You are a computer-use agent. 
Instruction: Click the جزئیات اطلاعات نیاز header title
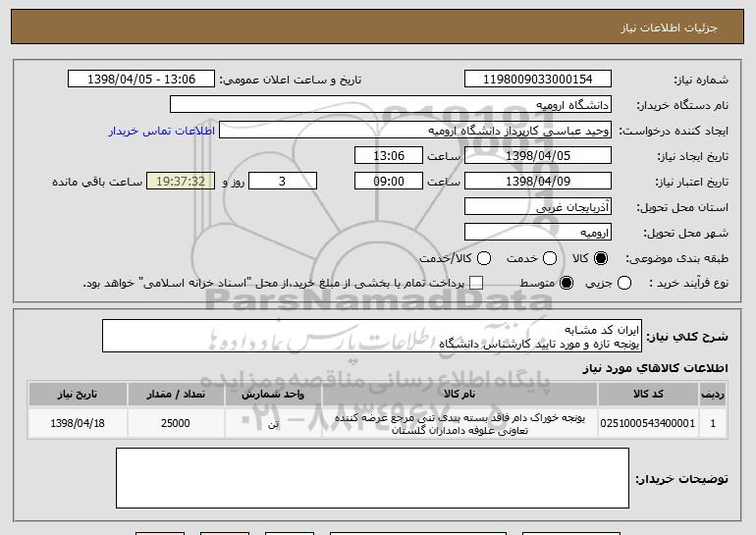click(669, 27)
